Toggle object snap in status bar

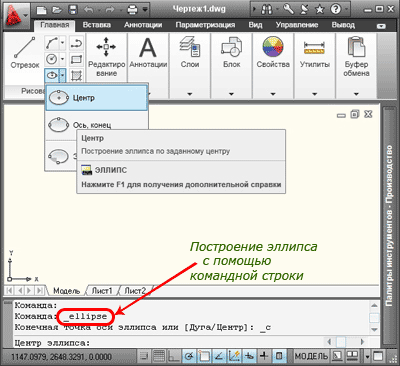pyautogui.click(x=204, y=357)
